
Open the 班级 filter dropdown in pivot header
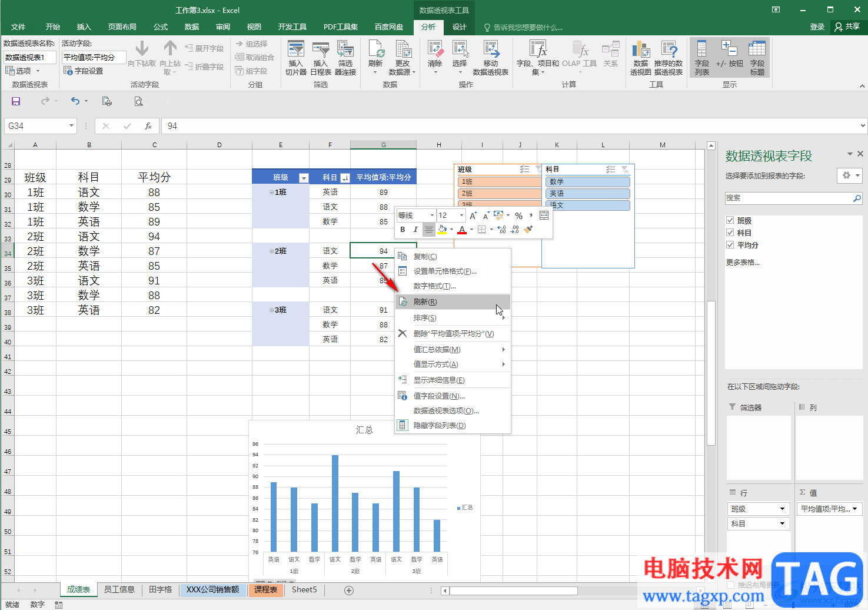pos(304,178)
